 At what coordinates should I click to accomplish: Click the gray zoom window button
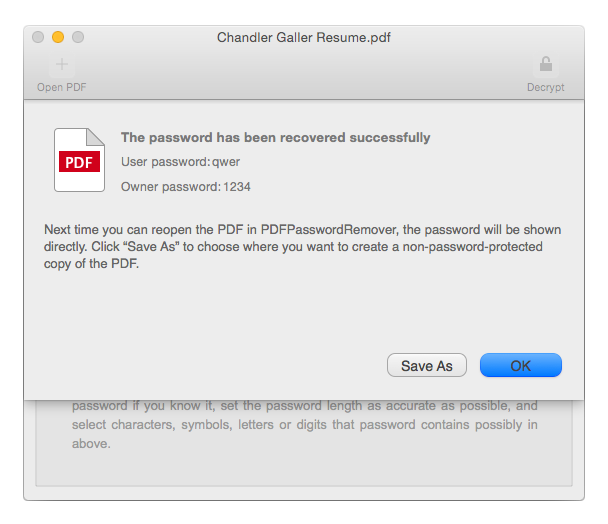pos(78,37)
